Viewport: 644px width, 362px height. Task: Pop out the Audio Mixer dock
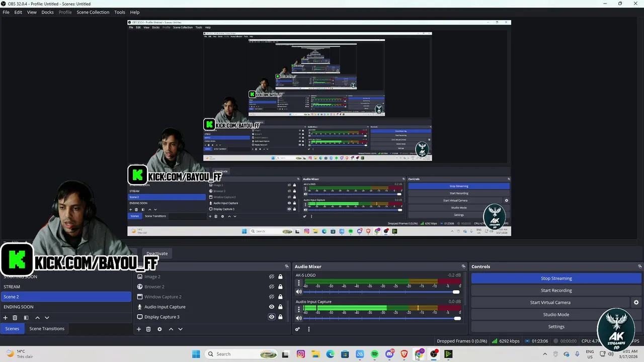(463, 266)
